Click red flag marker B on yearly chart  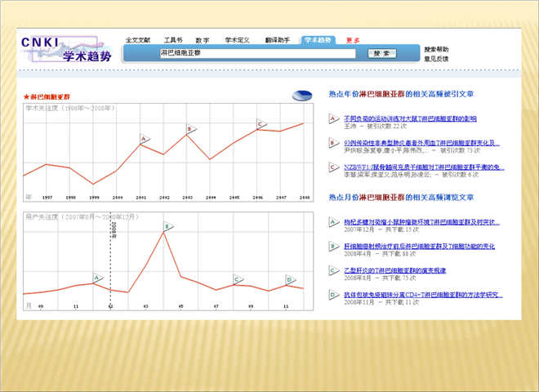point(190,129)
